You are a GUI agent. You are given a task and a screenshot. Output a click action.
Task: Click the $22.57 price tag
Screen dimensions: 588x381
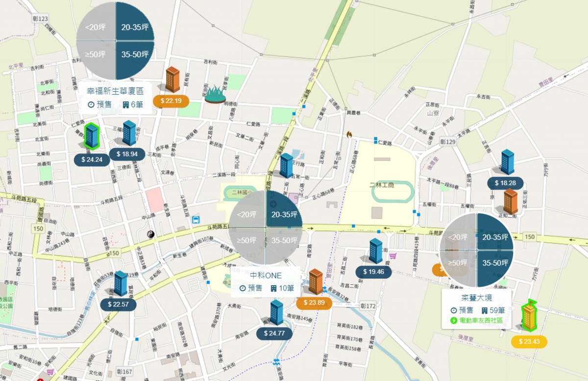click(118, 304)
